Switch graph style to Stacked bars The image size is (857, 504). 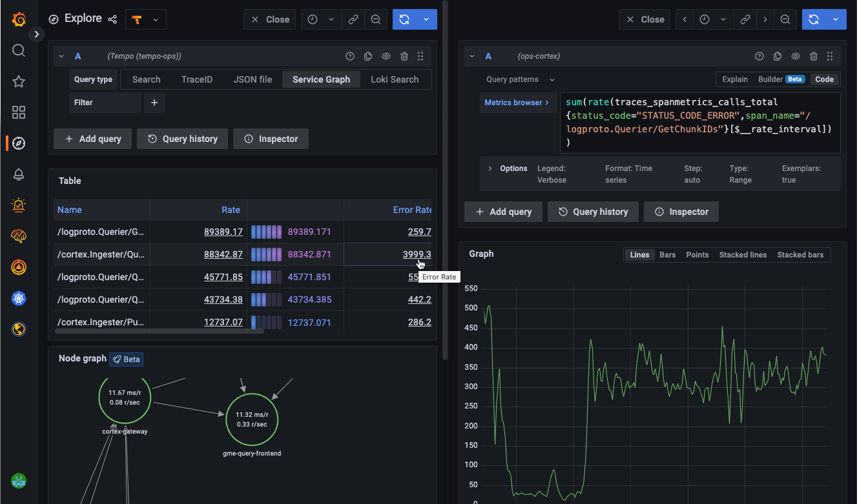800,255
